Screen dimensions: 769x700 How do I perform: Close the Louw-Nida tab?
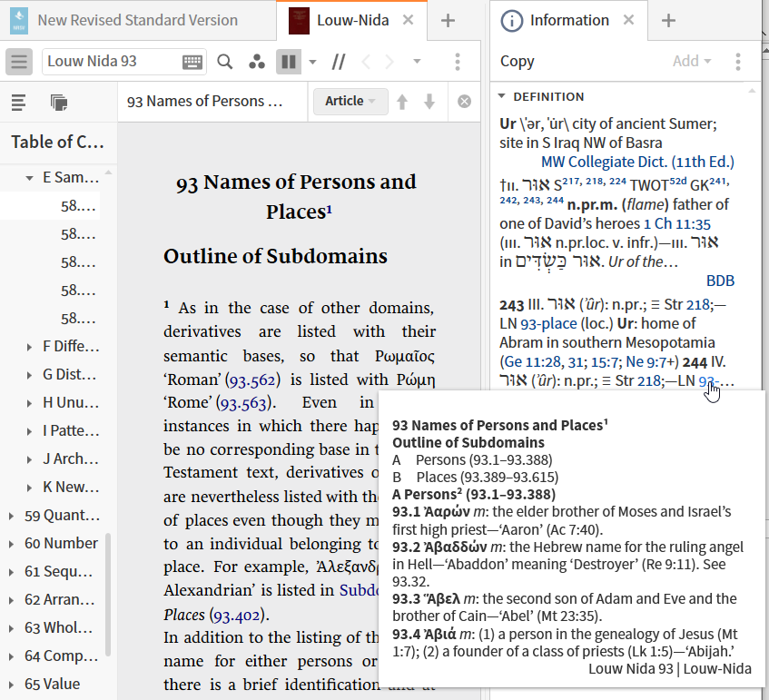(x=408, y=20)
